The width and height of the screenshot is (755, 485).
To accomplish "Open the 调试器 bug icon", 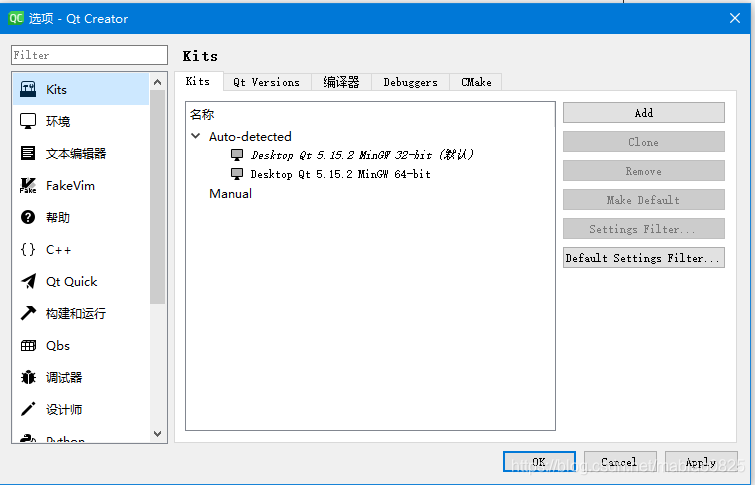I will coord(28,377).
